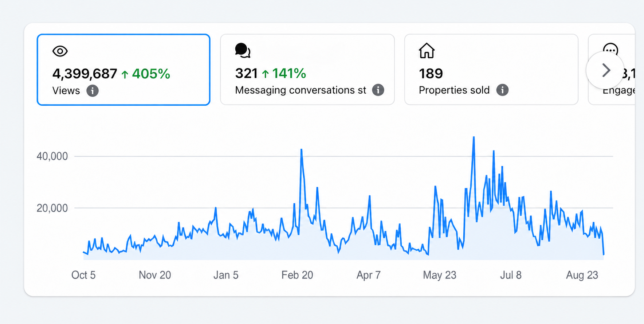
Task: Click the 20,000 y-axis label
Action: pos(52,208)
